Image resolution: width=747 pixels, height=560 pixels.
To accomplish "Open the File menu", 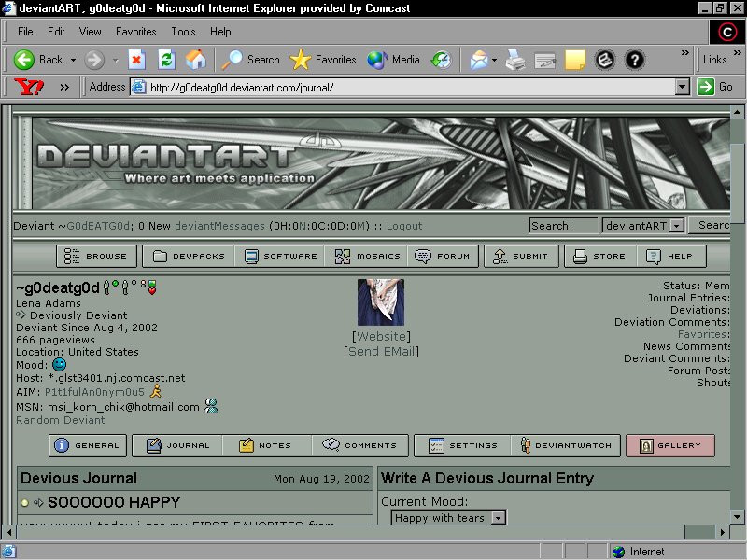I will click(x=25, y=32).
